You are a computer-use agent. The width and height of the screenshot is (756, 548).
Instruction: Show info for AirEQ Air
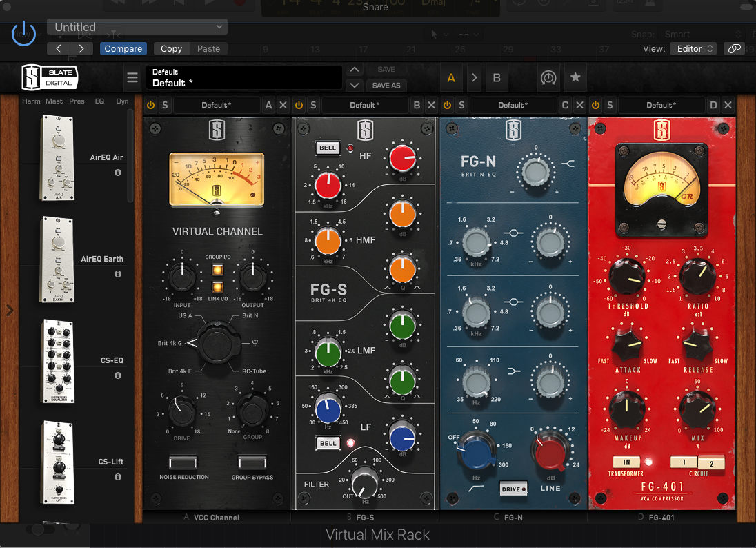118,173
